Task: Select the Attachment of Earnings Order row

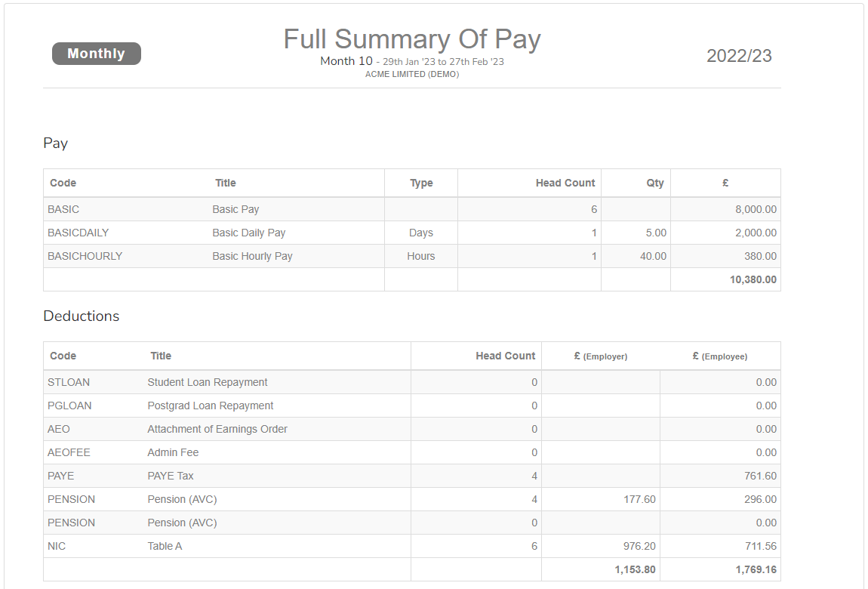Action: pos(217,429)
